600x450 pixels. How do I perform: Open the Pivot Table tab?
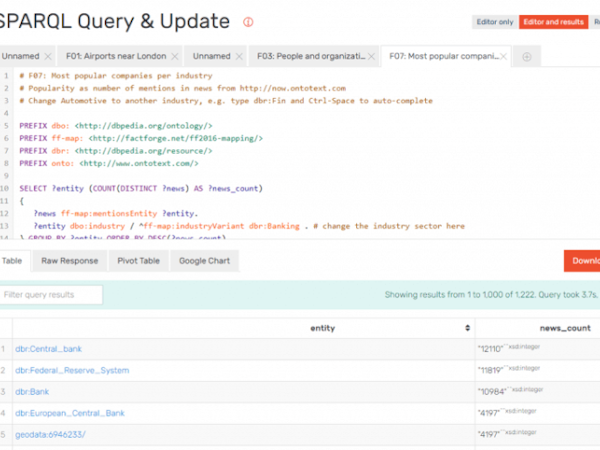(139, 261)
